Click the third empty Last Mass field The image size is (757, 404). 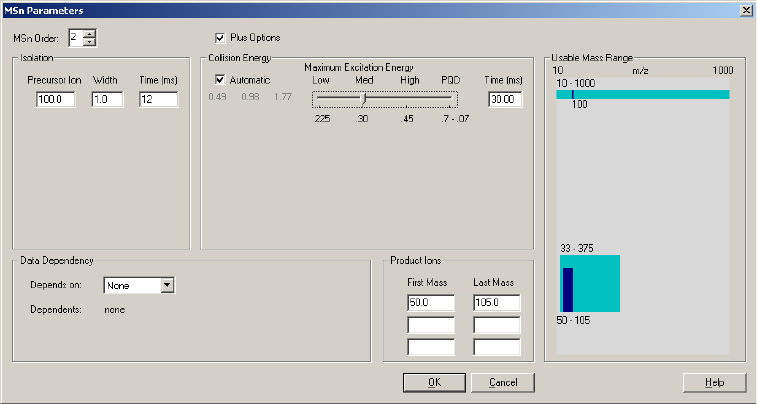[x=497, y=347]
